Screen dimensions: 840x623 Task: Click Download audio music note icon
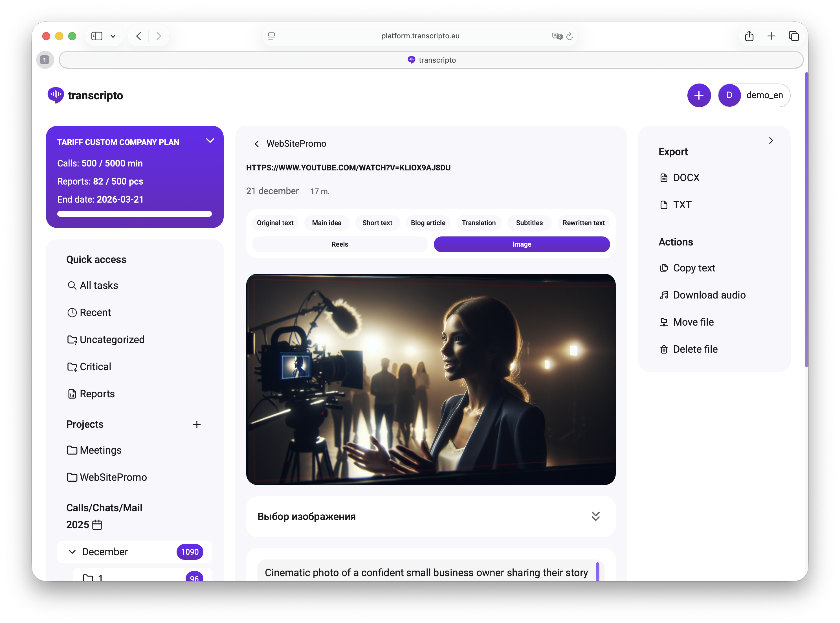click(663, 295)
